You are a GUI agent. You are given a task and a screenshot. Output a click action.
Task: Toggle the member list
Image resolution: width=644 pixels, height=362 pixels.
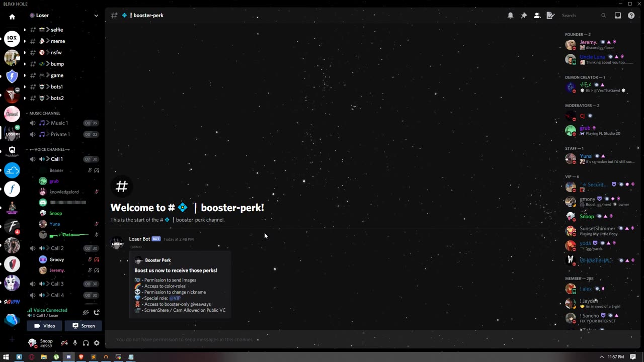(x=537, y=16)
